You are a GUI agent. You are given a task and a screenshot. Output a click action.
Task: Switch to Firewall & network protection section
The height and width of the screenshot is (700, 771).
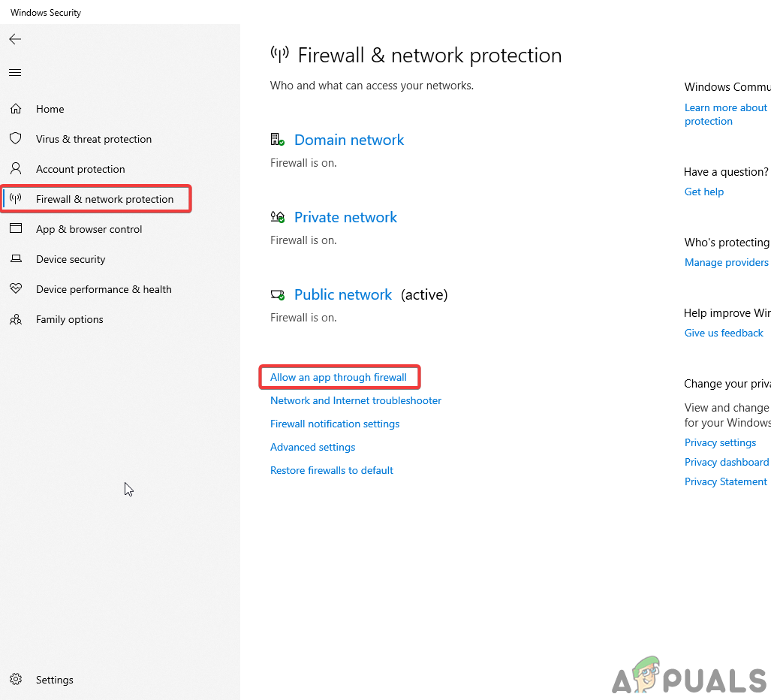point(104,198)
